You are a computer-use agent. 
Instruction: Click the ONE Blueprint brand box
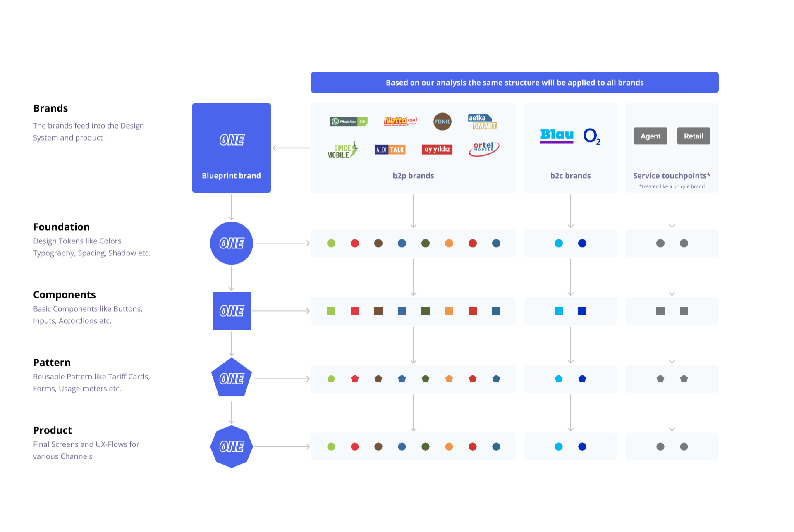[x=231, y=148]
